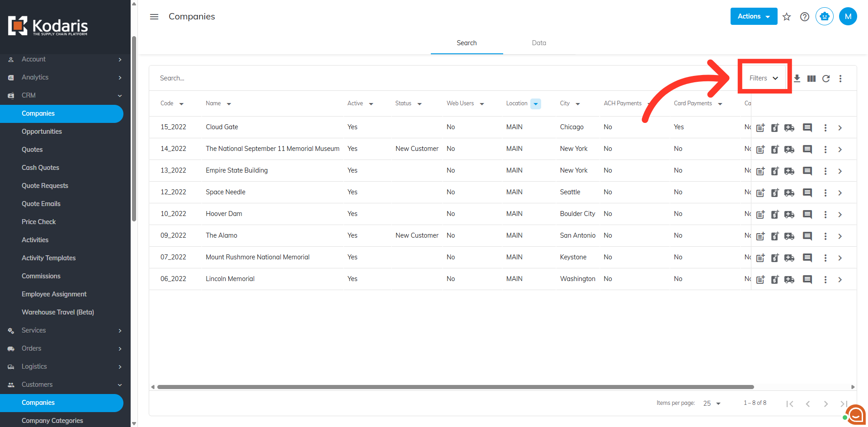This screenshot has width=868, height=427.
Task: Expand the Analytics sidebar section
Action: pos(65,77)
